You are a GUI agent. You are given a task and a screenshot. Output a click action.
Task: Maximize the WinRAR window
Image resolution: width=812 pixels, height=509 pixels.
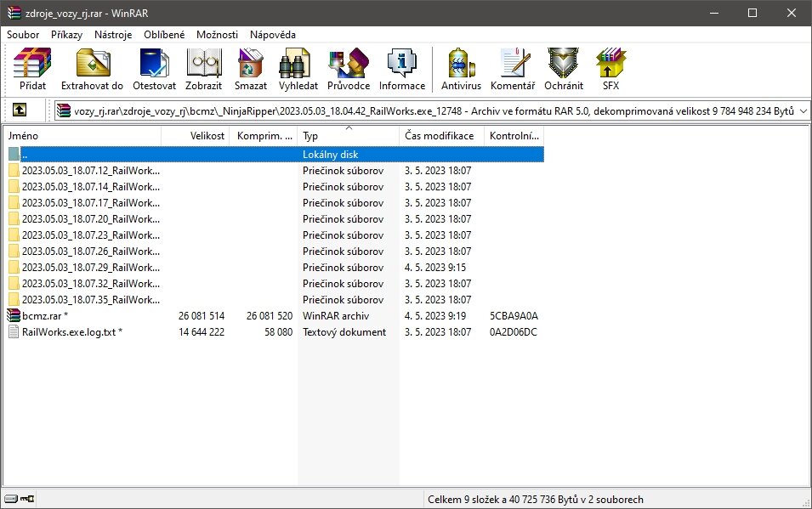752,13
